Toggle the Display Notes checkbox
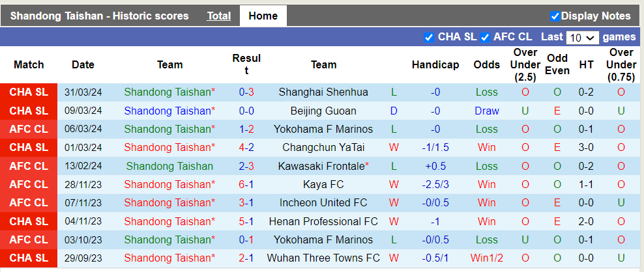This screenshot has width=644, height=272. [x=555, y=16]
